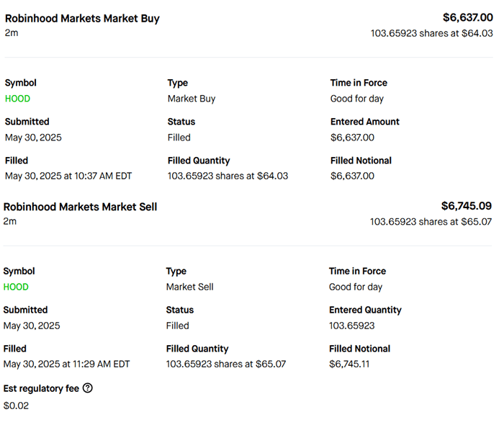Click the Entered Quantity value 103.65923
The width and height of the screenshot is (504, 425).
(351, 326)
